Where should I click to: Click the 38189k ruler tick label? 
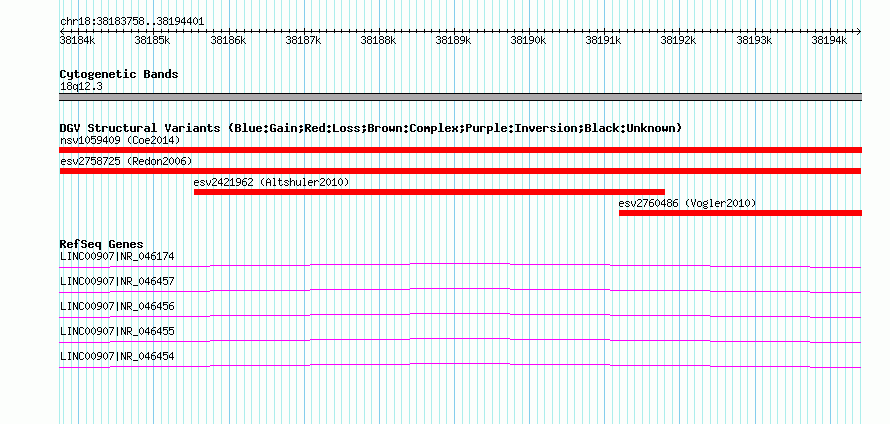(454, 40)
